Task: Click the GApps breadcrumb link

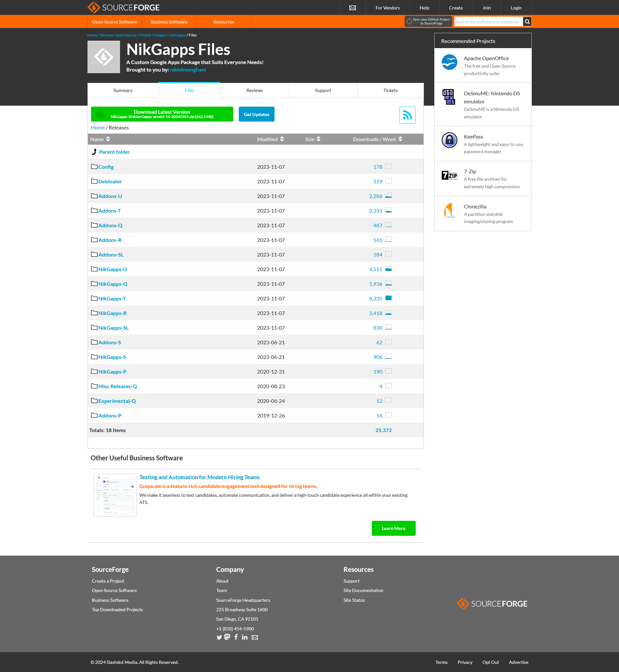Action: [160, 35]
